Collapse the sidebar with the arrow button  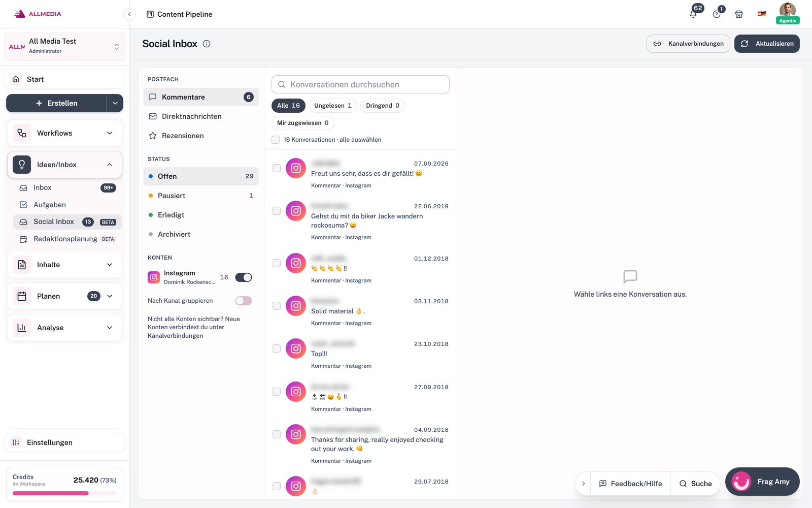pyautogui.click(x=129, y=14)
